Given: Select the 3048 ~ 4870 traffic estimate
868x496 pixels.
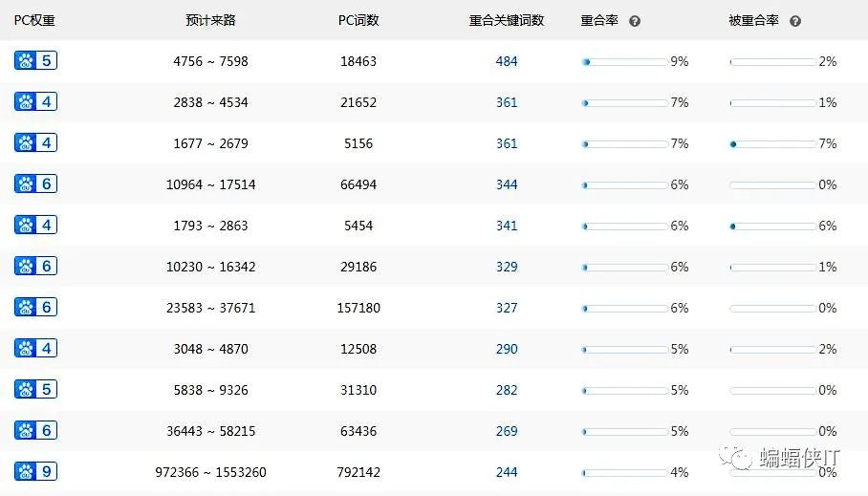Looking at the screenshot, I should pyautogui.click(x=210, y=349).
